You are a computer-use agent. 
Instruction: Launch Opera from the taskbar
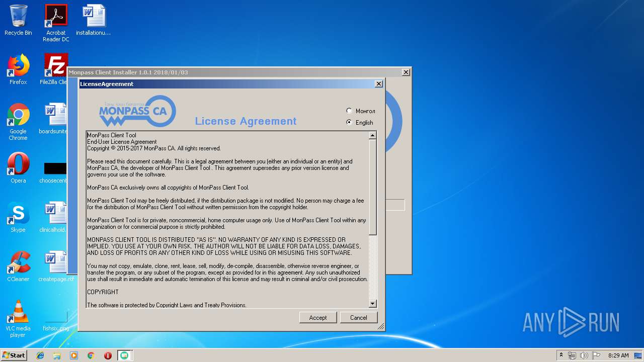coord(108,355)
